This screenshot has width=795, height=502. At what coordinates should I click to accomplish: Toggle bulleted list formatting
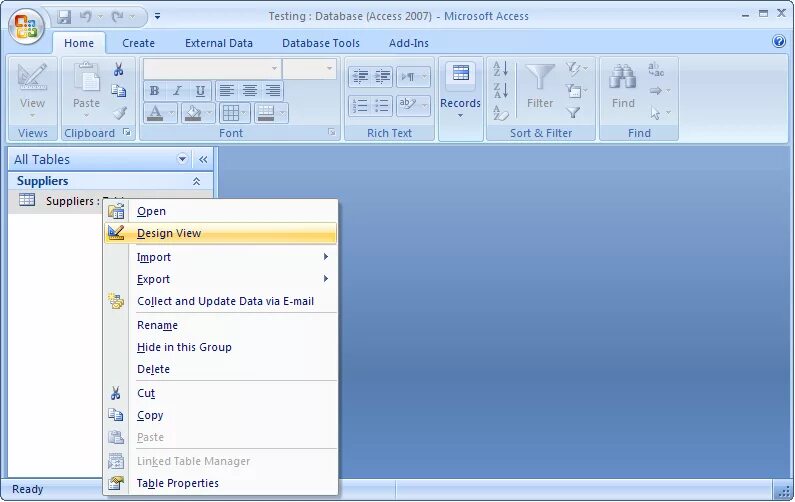[x=382, y=105]
